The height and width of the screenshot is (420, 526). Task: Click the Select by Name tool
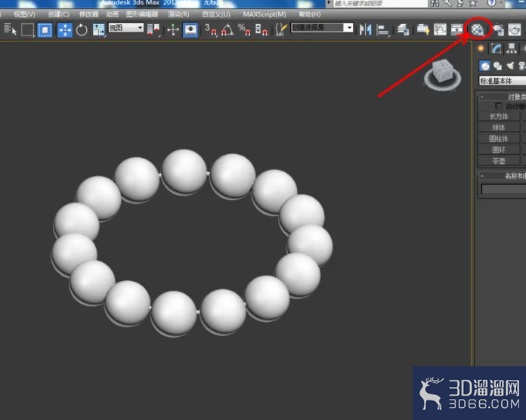(x=10, y=29)
